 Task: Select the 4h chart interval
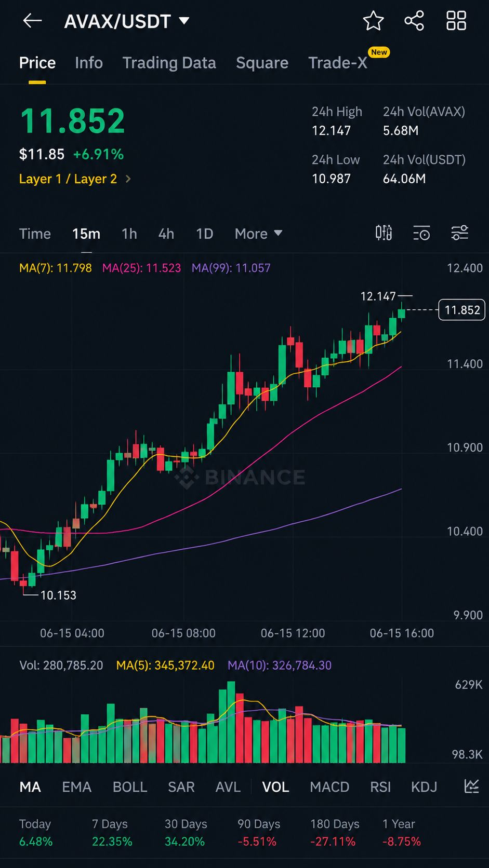pos(166,234)
